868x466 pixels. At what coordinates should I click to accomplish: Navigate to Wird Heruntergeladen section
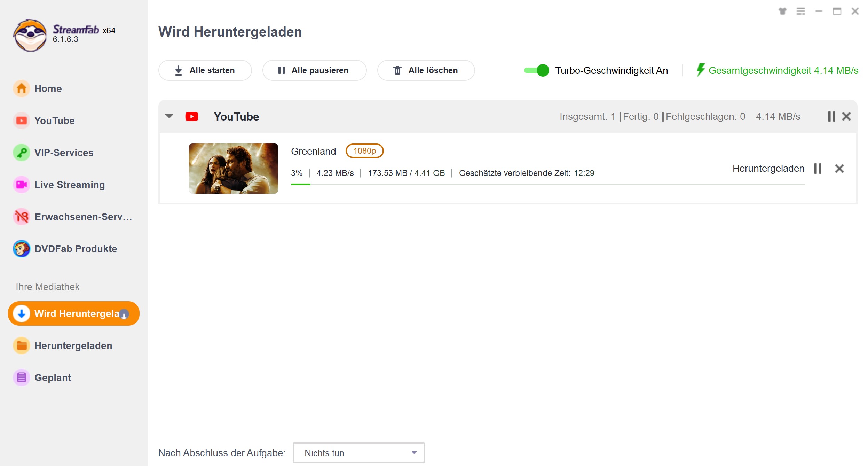click(73, 314)
